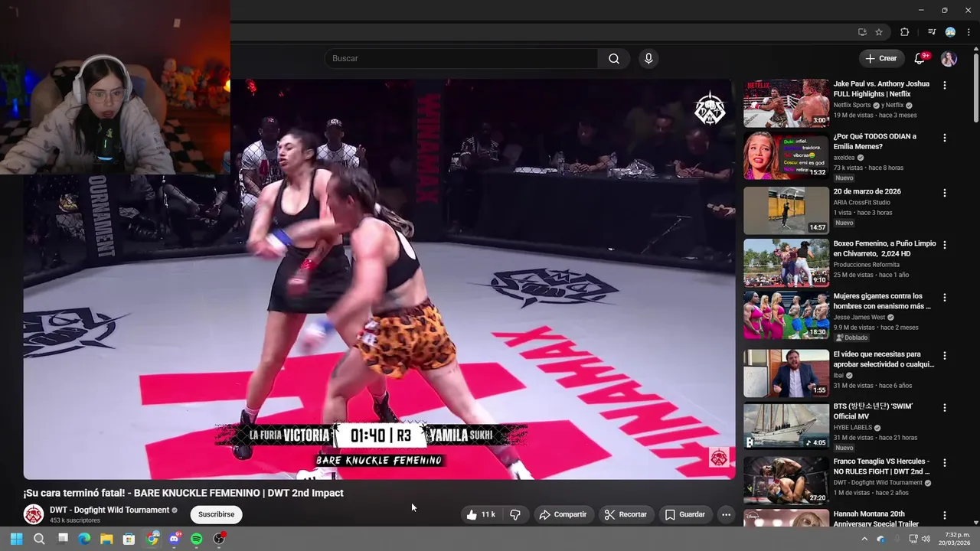Open network tray icon
Viewport: 980px width, 551px height.
[913, 539]
